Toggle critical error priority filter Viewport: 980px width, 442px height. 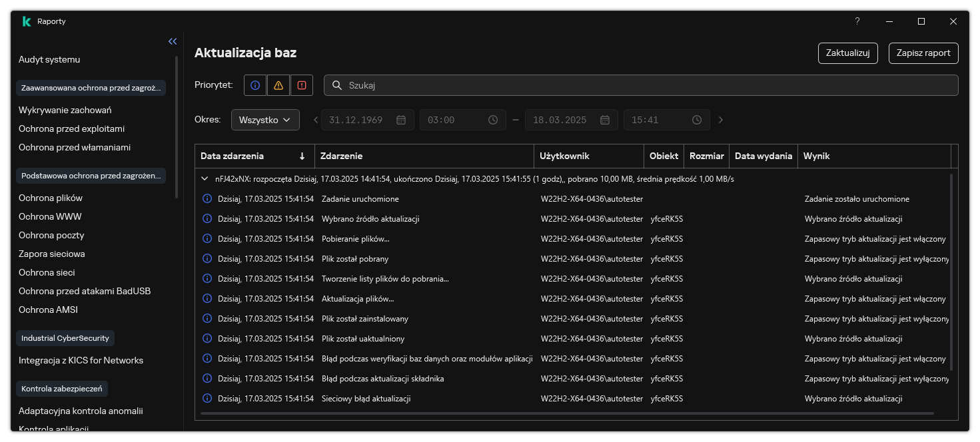point(302,85)
